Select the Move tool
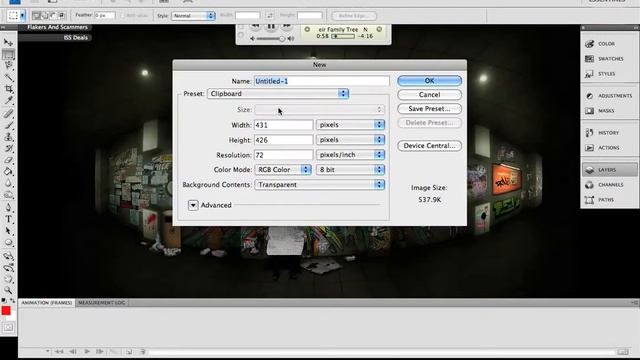Viewport: 640px width, 360px height. 8,42
